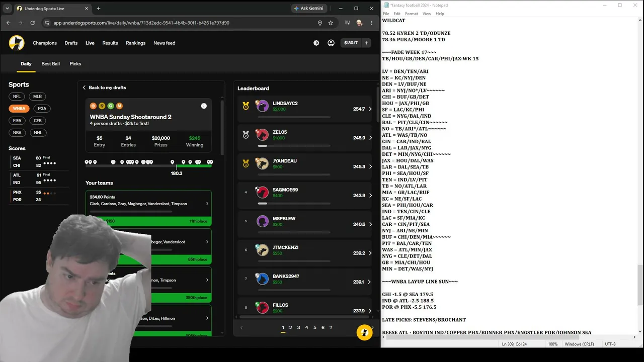Click the floating Underdog chat button

click(x=364, y=332)
